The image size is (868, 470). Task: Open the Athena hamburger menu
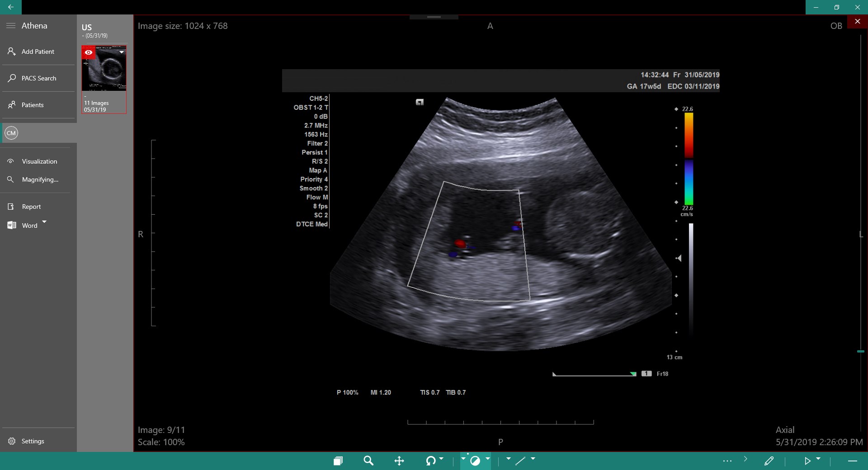pyautogui.click(x=10, y=25)
